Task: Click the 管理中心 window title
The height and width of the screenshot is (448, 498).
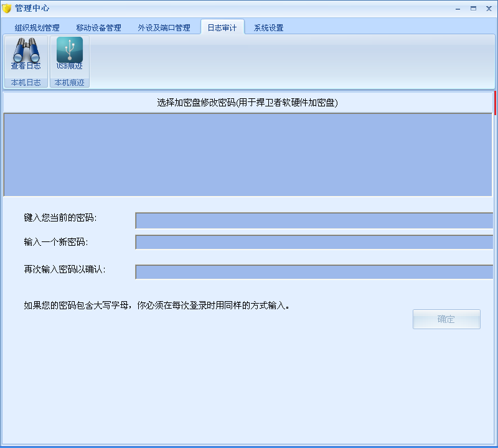Action: coord(32,8)
